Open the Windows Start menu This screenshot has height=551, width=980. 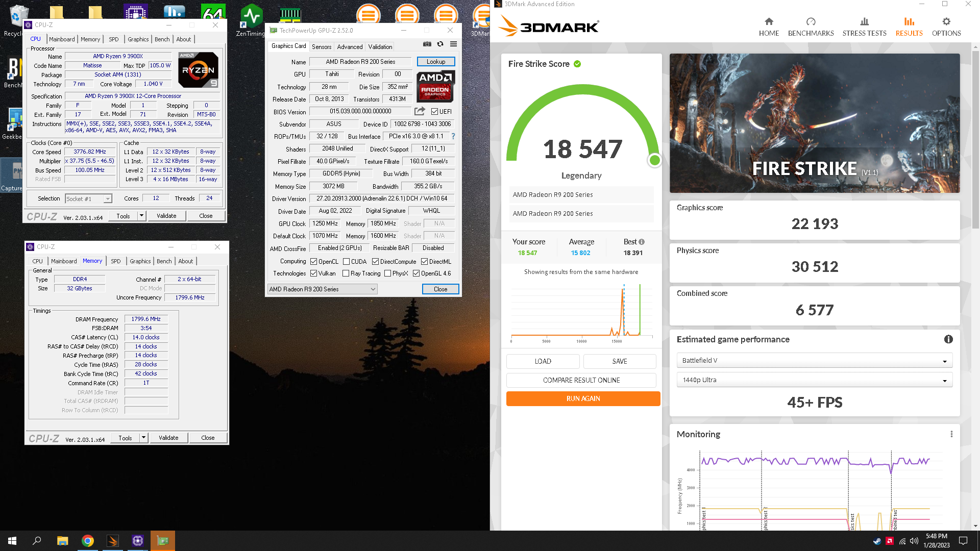[12, 541]
